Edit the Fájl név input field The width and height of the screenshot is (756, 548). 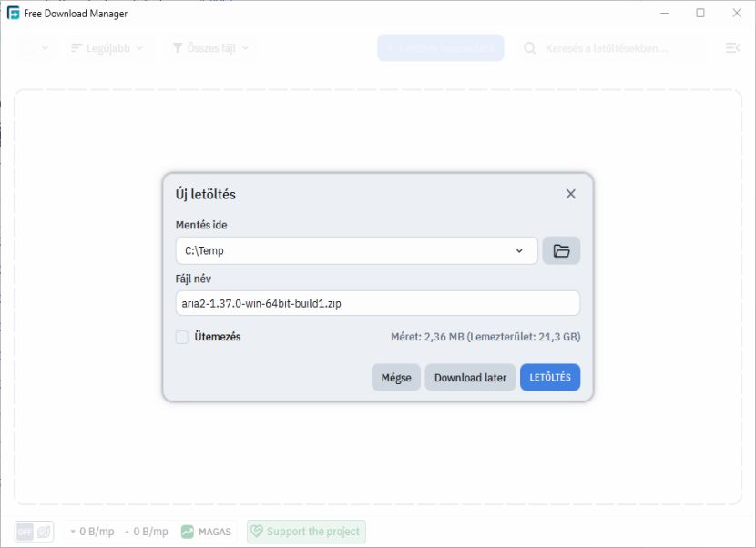(x=377, y=303)
